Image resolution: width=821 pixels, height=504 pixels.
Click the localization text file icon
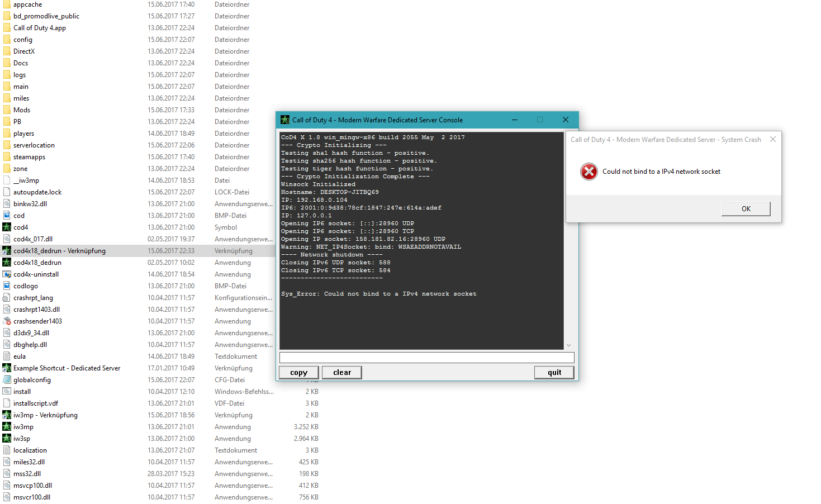[x=7, y=450]
